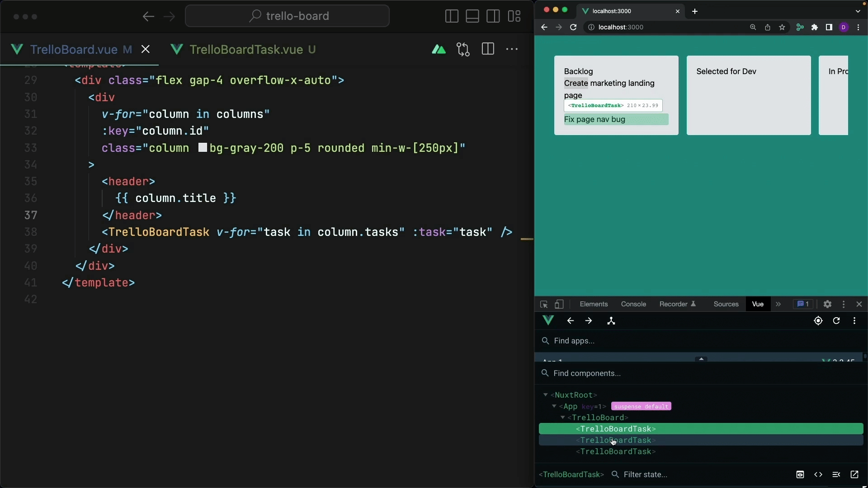Open the Vue DevTools more options menu
Image resolution: width=868 pixels, height=488 pixels.
pos(854,321)
